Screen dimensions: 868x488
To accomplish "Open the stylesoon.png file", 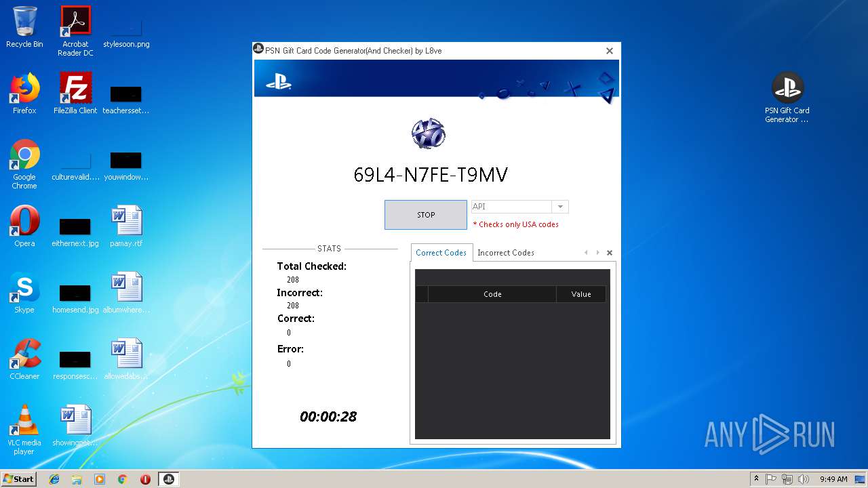I will (x=126, y=31).
